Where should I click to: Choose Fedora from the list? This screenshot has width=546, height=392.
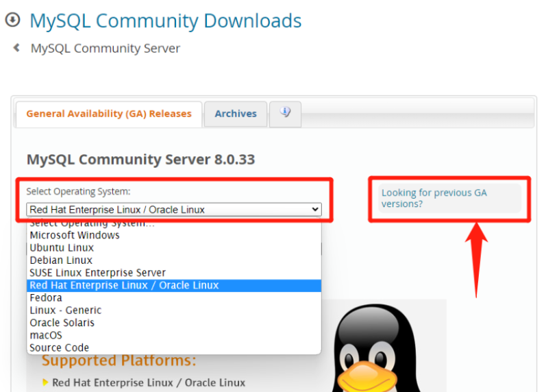[x=174, y=298]
